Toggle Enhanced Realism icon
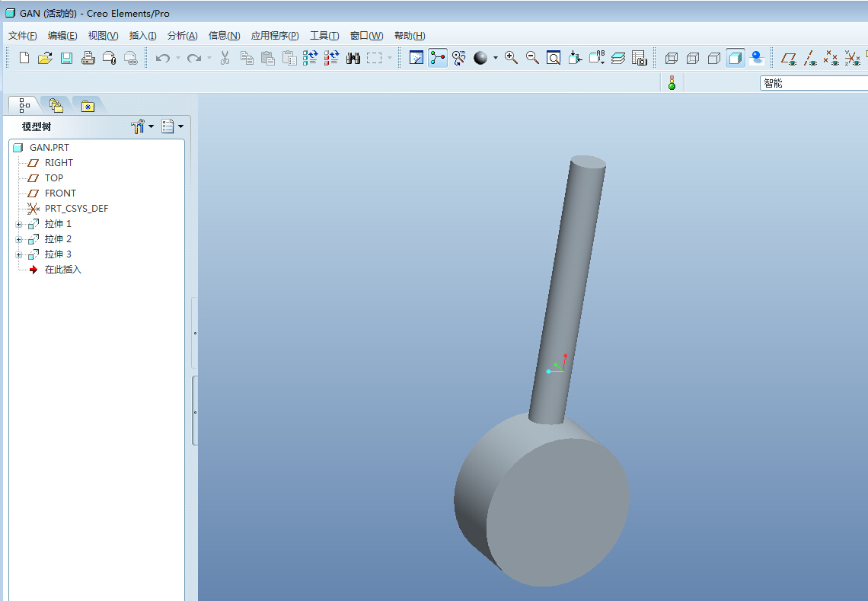Screen dimensions: 868x601 757,58
